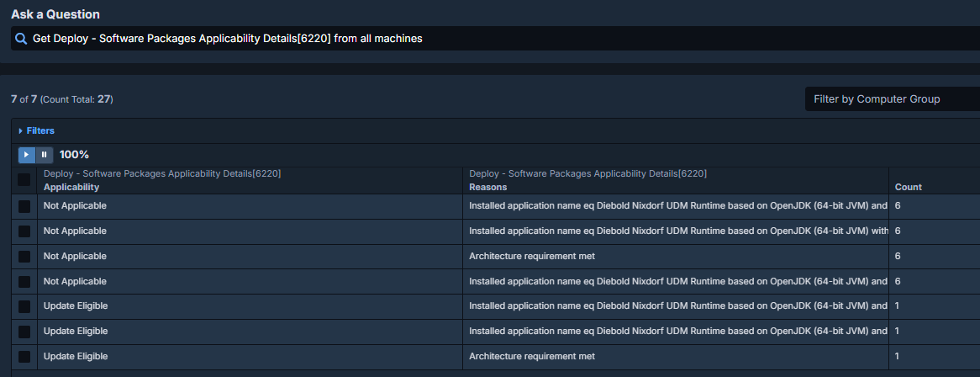Select second Update Eligible row text
This screenshot has height=377, width=980.
click(x=76, y=332)
